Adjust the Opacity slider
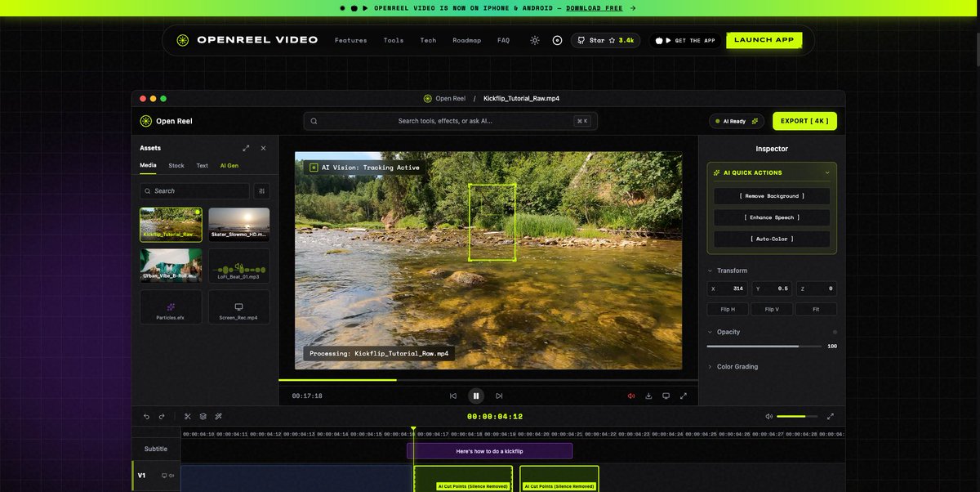The image size is (980, 492). [764, 347]
